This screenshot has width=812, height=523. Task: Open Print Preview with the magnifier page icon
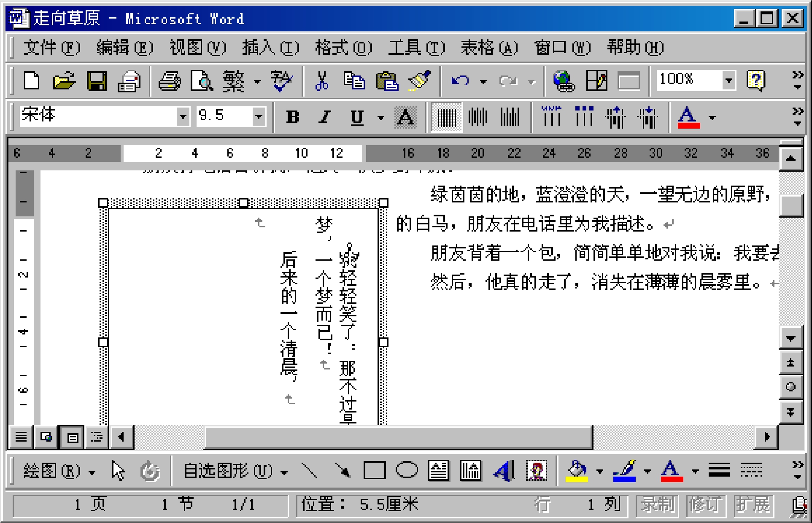pos(202,81)
